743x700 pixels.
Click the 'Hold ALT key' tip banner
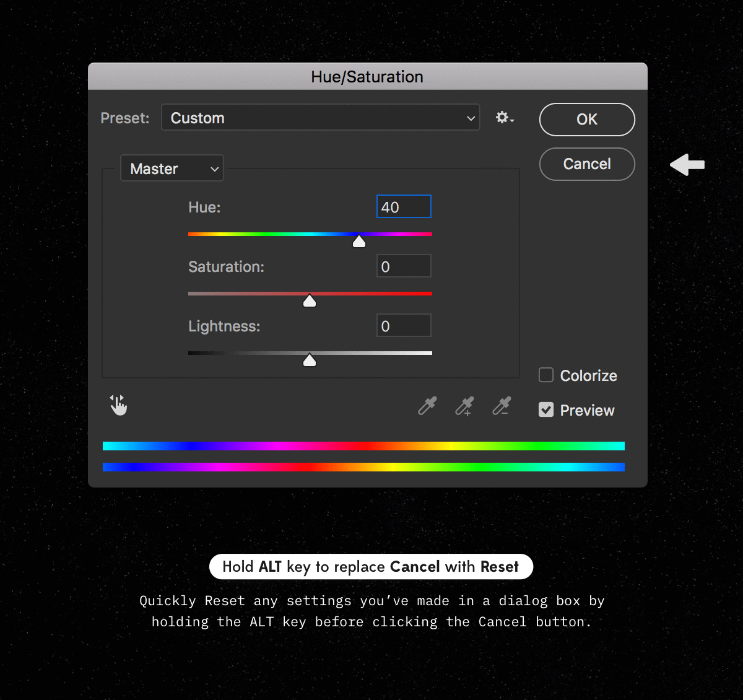pyautogui.click(x=371, y=567)
